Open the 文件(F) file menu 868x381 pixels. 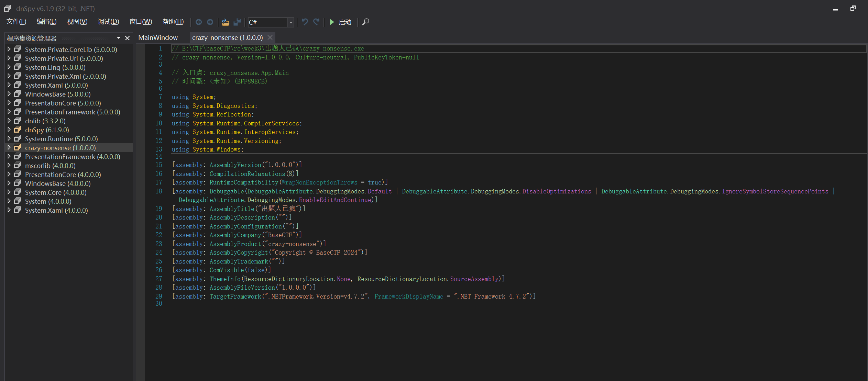pyautogui.click(x=16, y=22)
